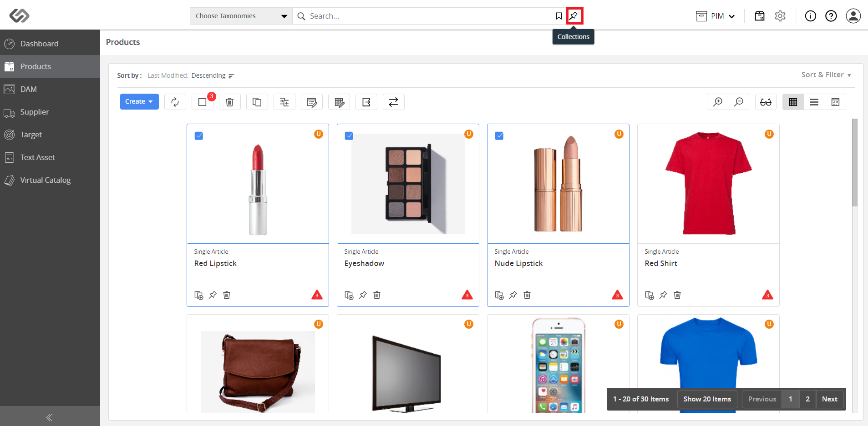
Task: Delete the Red Shirt product card
Action: coord(677,295)
